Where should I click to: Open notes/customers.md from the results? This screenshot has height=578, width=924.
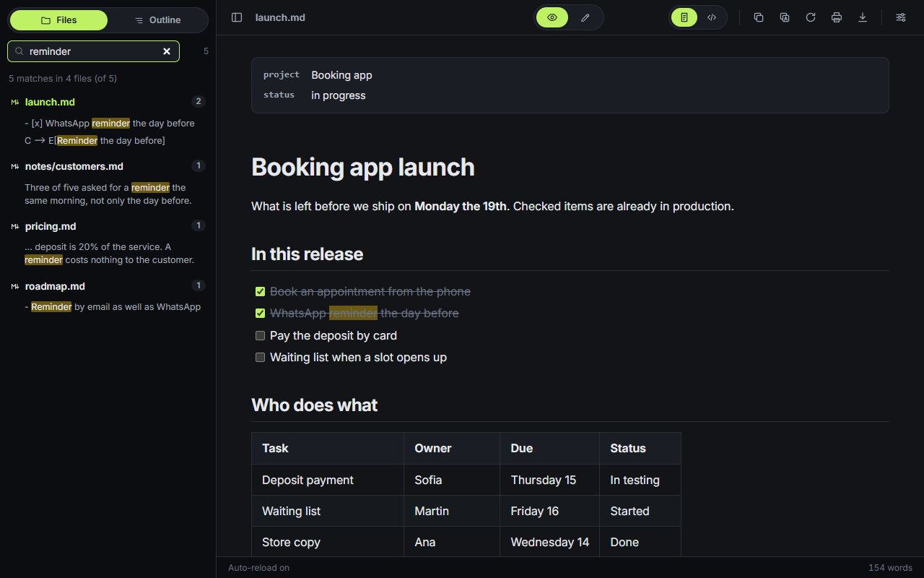(108, 166)
